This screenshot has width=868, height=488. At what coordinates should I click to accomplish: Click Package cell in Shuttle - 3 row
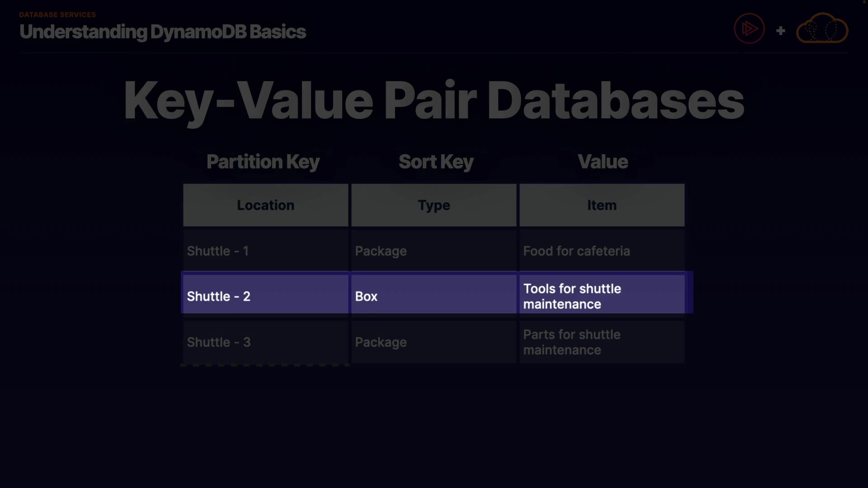pyautogui.click(x=434, y=342)
